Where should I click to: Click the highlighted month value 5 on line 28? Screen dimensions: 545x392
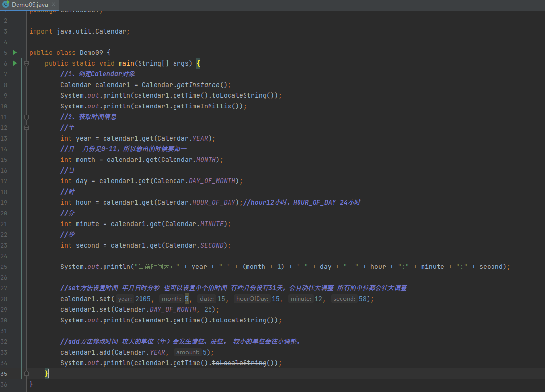pos(187,299)
